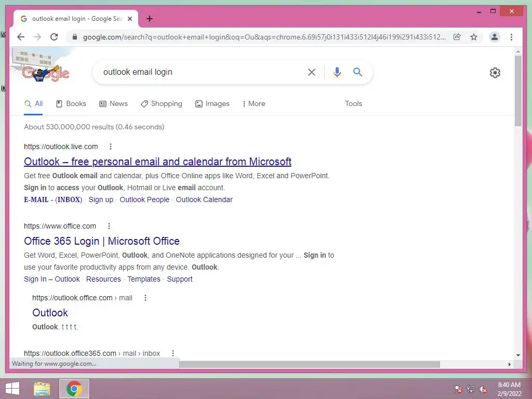Click the horizontal scrollbar thumb

[310, 364]
